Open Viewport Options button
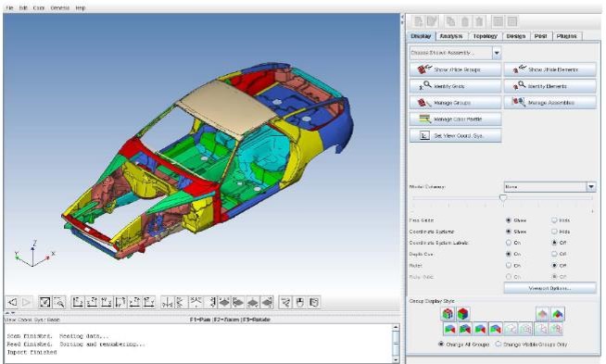606x364 pixels. [x=549, y=288]
